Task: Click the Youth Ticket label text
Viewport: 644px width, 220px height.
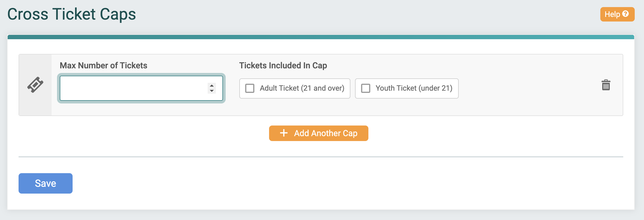Action: pos(414,88)
